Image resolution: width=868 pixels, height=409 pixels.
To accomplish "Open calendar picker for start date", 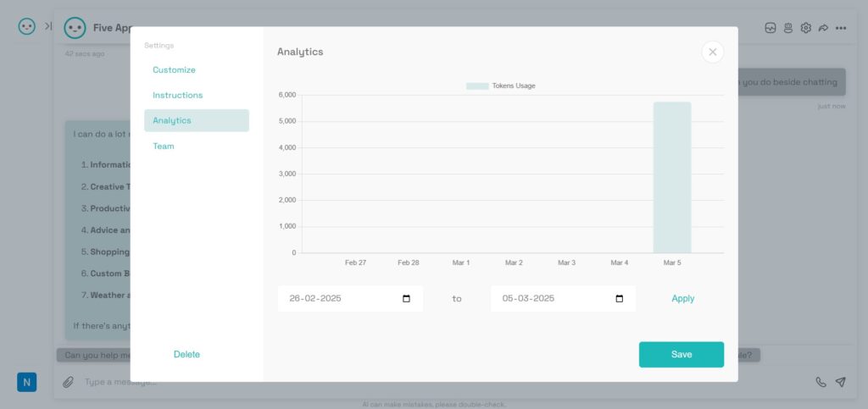I will point(406,298).
